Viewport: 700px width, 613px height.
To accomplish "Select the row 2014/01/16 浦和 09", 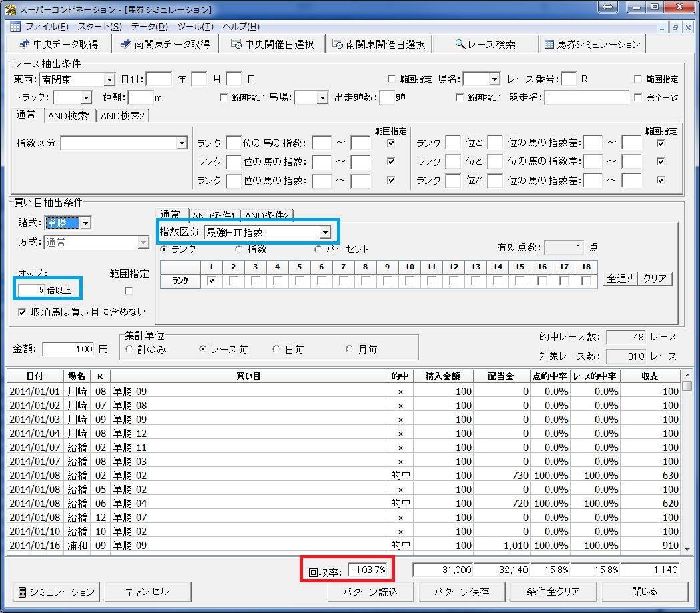I will 344,545.
